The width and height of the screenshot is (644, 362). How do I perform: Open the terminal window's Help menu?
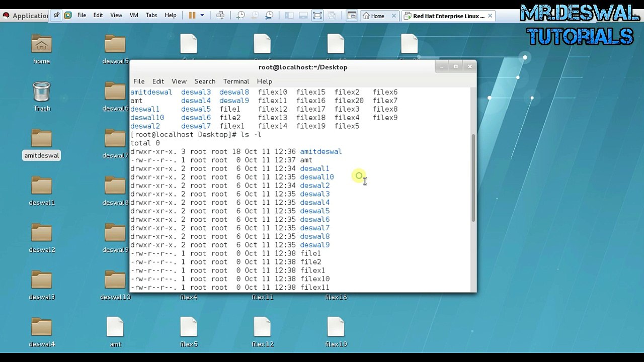click(264, 81)
